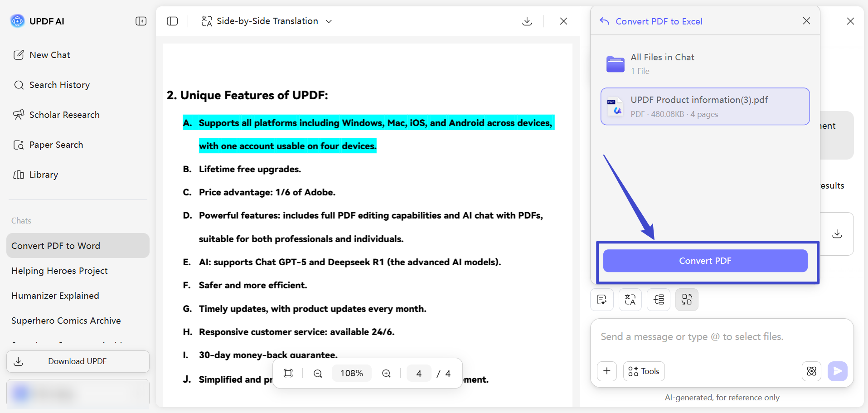Click the convert format tool icon
The width and height of the screenshot is (868, 413).
point(687,300)
